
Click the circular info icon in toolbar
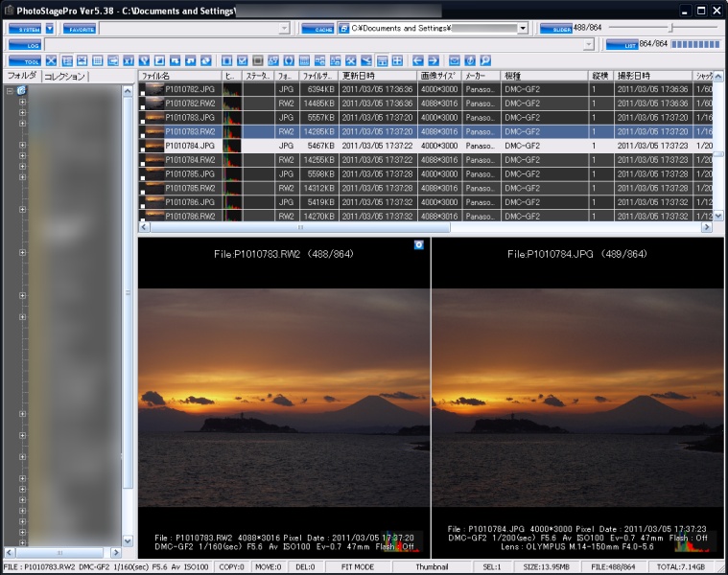click(470, 60)
